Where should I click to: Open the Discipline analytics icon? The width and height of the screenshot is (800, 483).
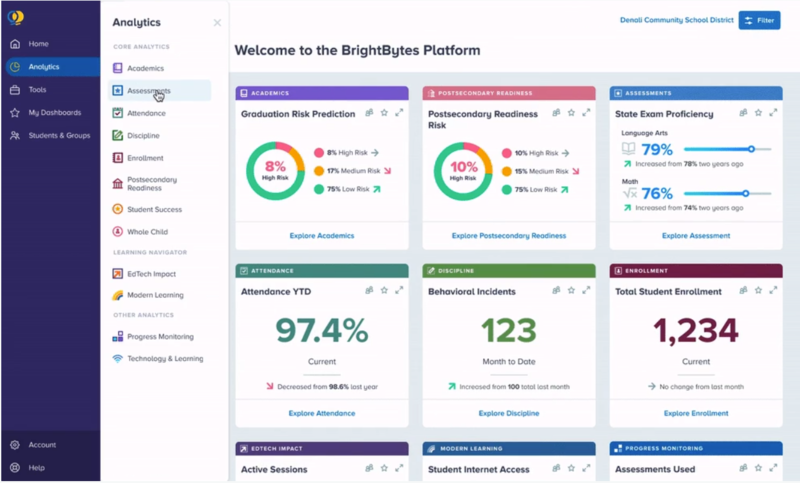tap(118, 136)
